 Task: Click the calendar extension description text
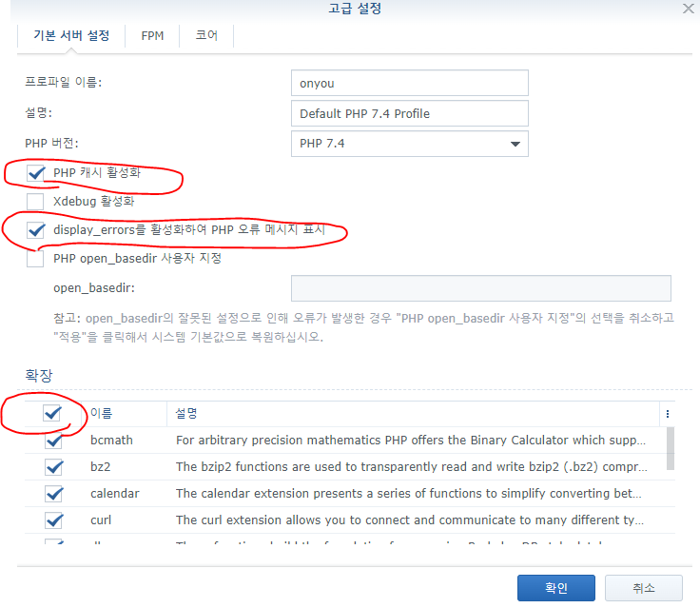408,494
